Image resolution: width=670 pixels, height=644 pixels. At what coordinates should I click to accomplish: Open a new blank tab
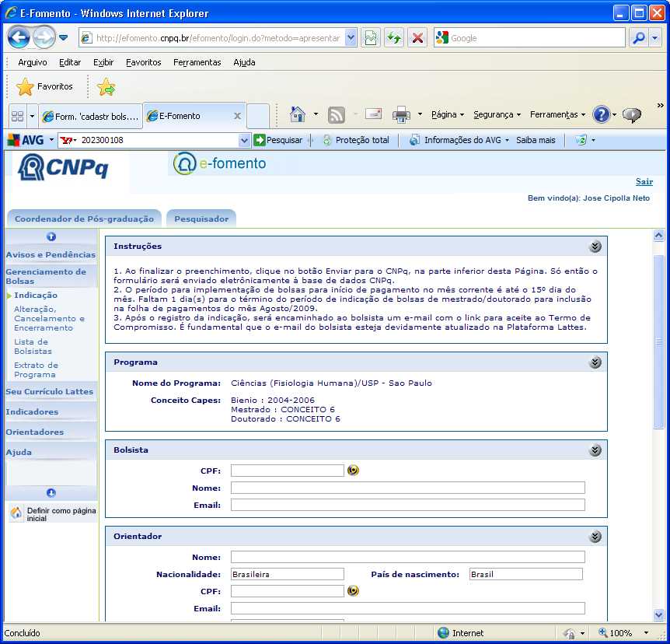pos(258,116)
